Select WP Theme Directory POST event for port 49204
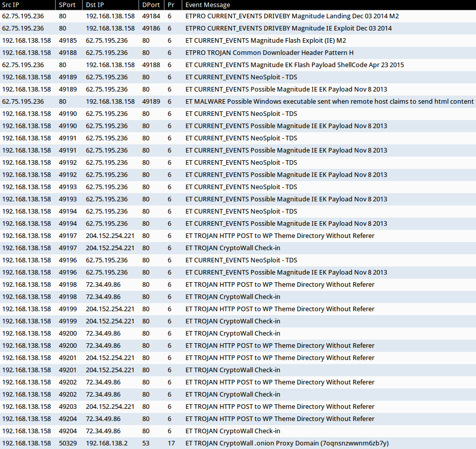The image size is (476, 449). click(238, 419)
